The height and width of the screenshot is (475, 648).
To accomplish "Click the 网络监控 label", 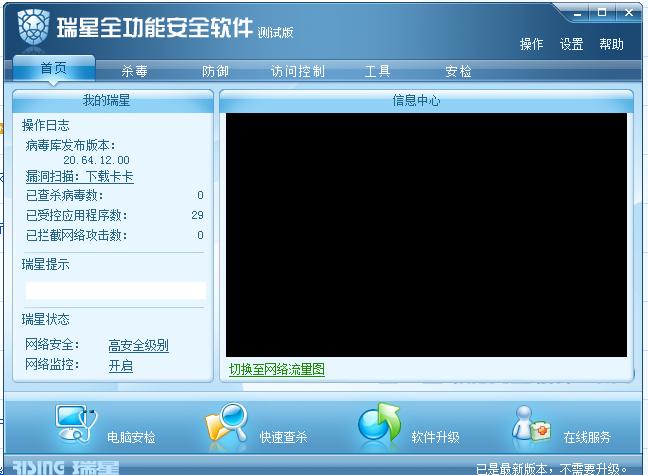I will tap(52, 365).
